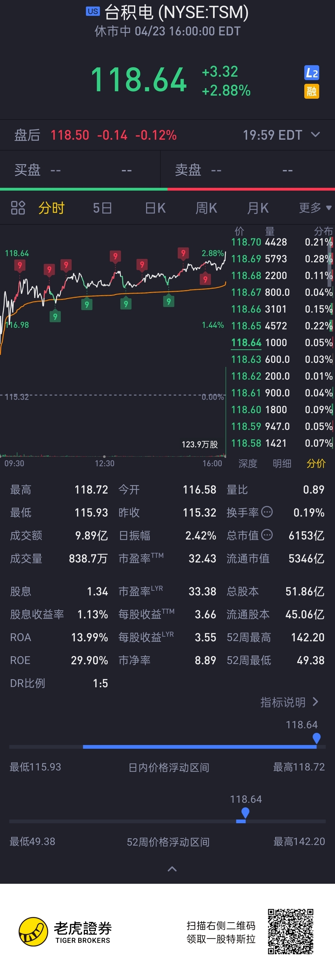Switch to the 深度 depth view

click(248, 463)
